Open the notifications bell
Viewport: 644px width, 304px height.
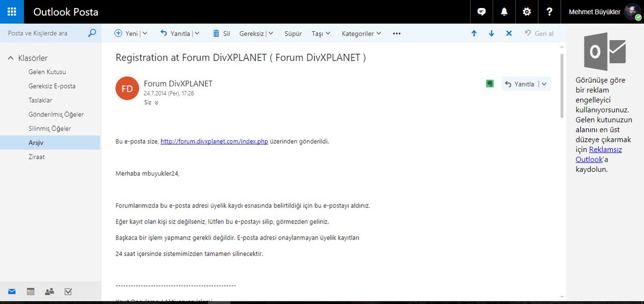pyautogui.click(x=504, y=12)
